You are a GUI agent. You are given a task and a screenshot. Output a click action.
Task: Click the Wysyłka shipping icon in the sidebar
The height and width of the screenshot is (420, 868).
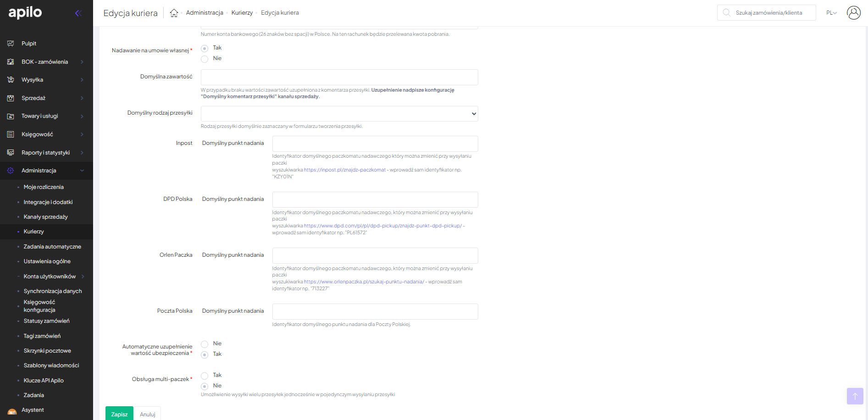click(11, 80)
